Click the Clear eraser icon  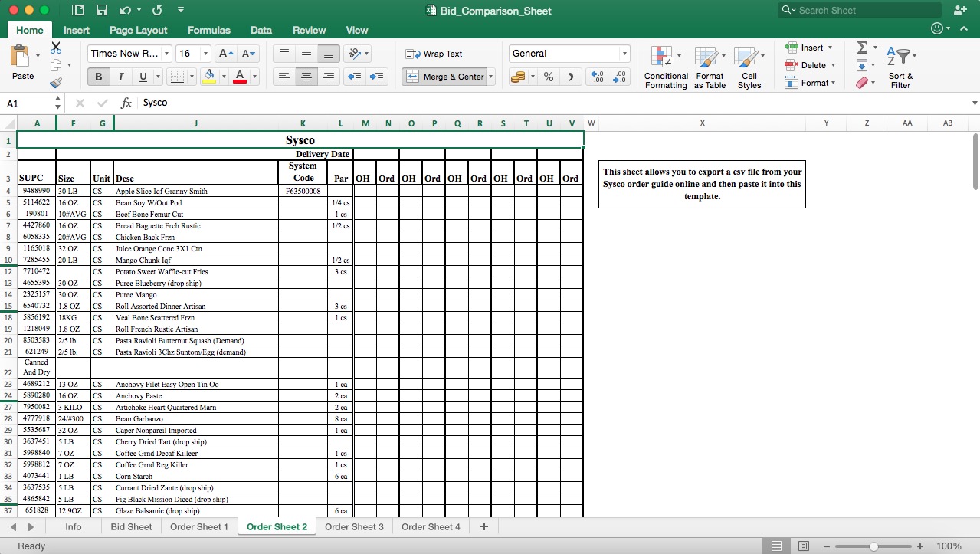[862, 83]
